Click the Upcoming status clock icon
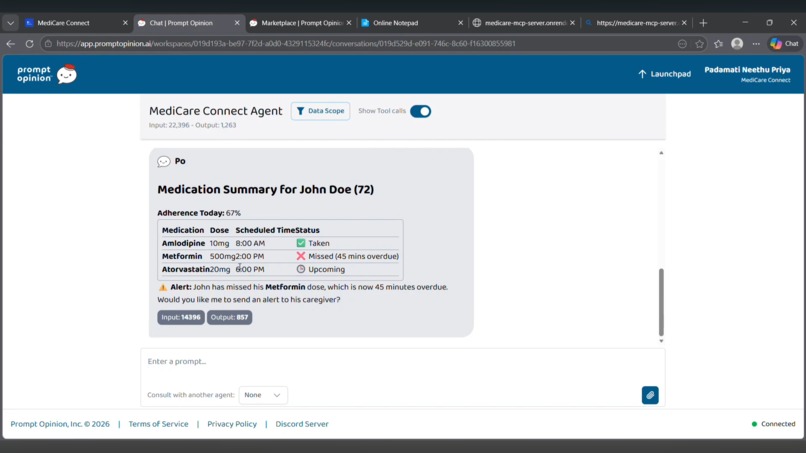The height and width of the screenshot is (453, 806). pos(301,269)
